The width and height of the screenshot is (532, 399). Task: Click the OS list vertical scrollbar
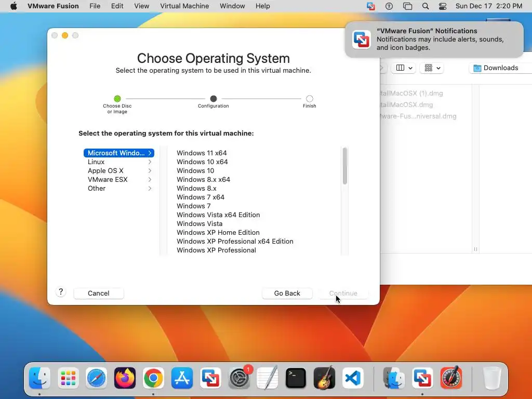tap(345, 166)
